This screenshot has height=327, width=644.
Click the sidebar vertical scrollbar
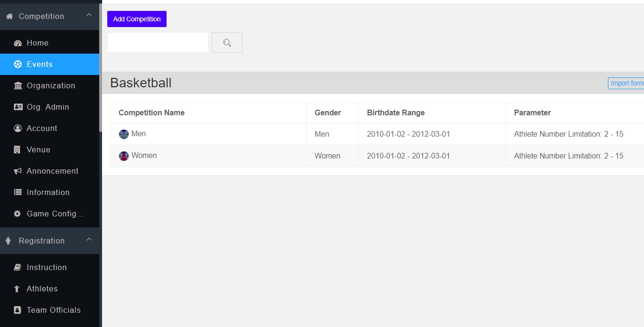(100, 66)
